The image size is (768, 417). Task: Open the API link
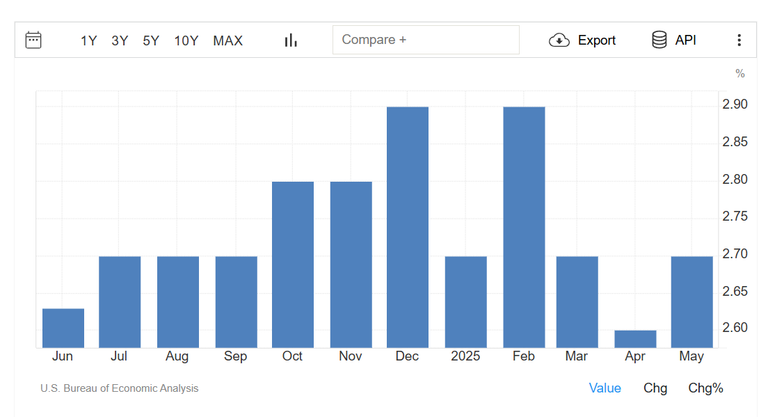685,40
